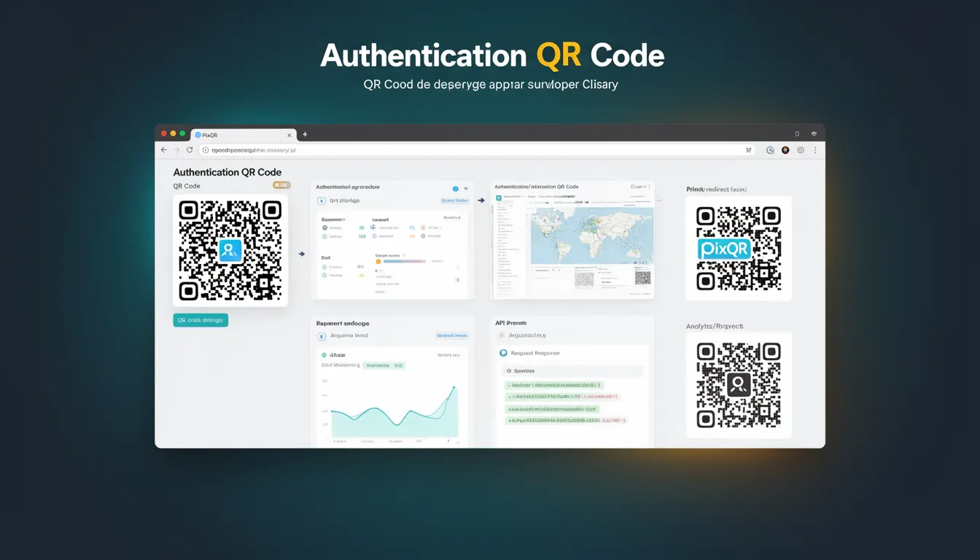Click the blue square icon in the Authentication card
Viewport: 980px width, 560px height.
pos(322,201)
